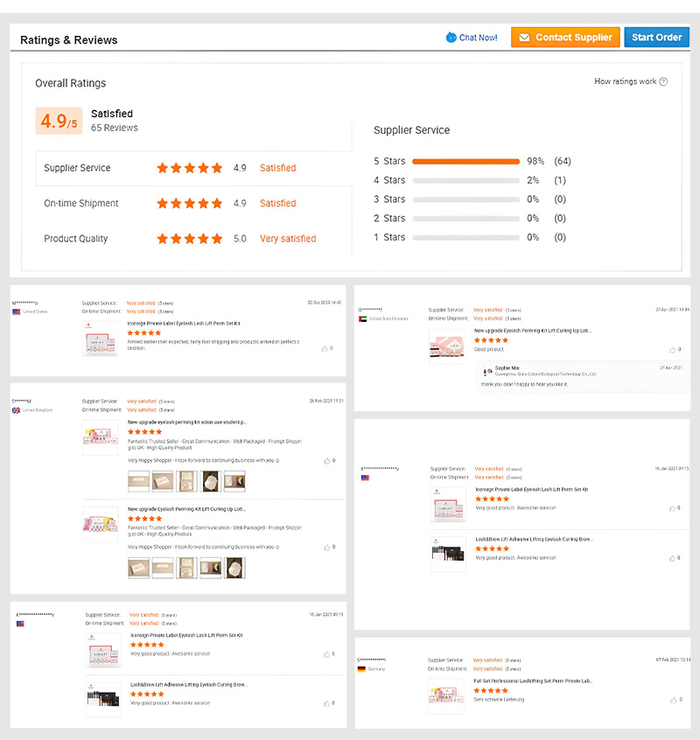
Task: Select the Supplier Service rating row
Action: (x=193, y=168)
